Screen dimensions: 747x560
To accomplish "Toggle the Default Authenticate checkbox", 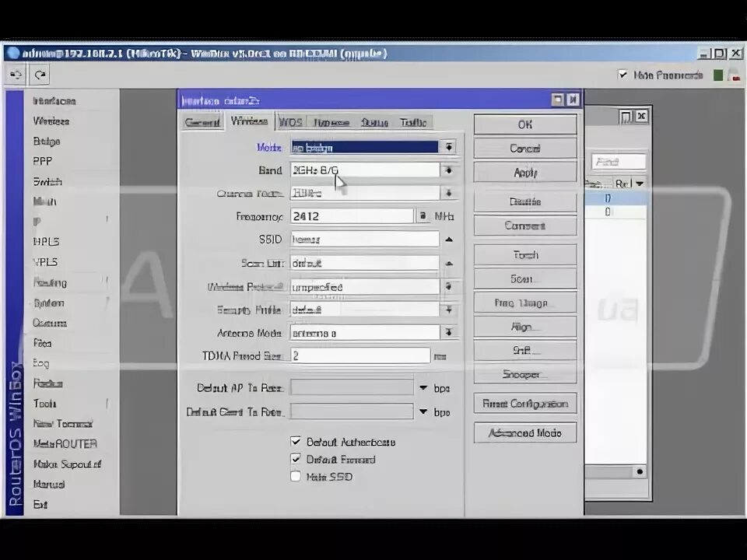I will click(296, 442).
